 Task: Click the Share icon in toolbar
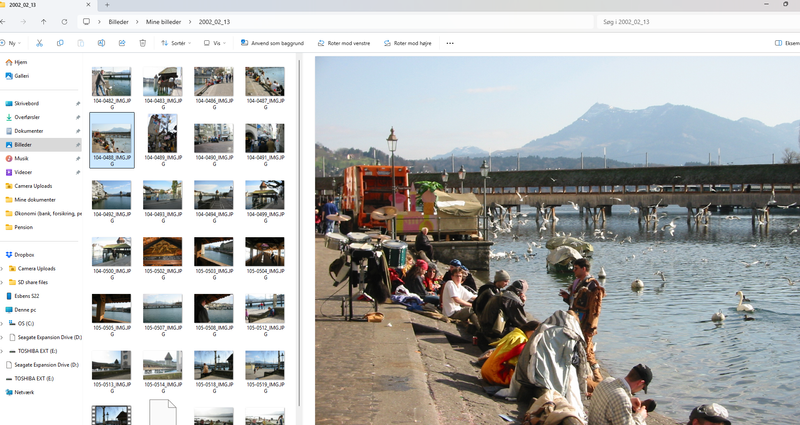(x=122, y=43)
